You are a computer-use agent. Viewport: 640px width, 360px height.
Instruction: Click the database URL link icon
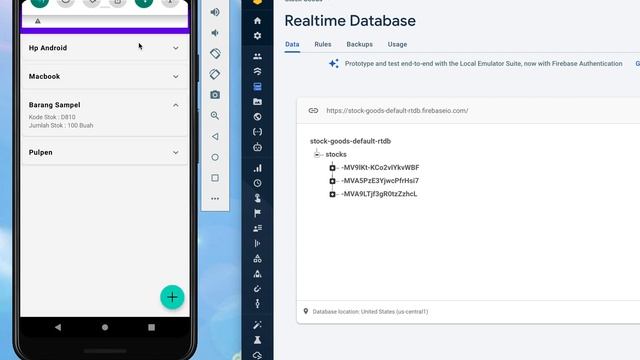[313, 111]
